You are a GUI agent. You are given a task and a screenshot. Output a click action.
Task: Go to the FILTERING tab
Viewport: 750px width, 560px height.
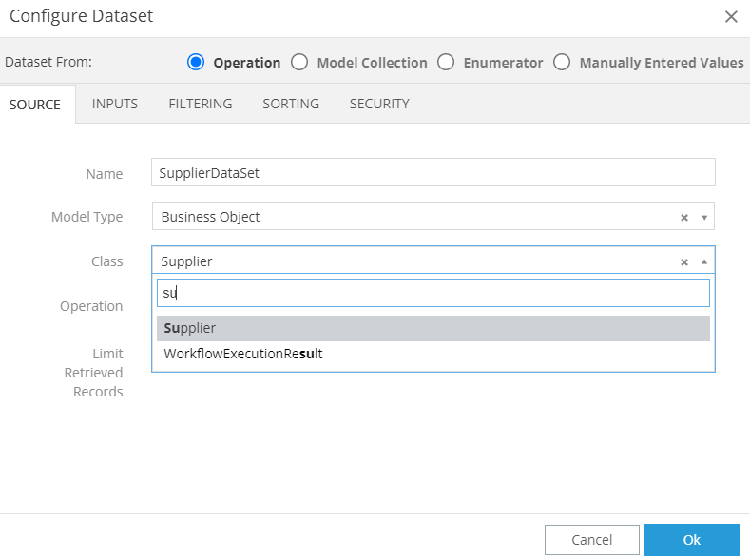point(200,104)
